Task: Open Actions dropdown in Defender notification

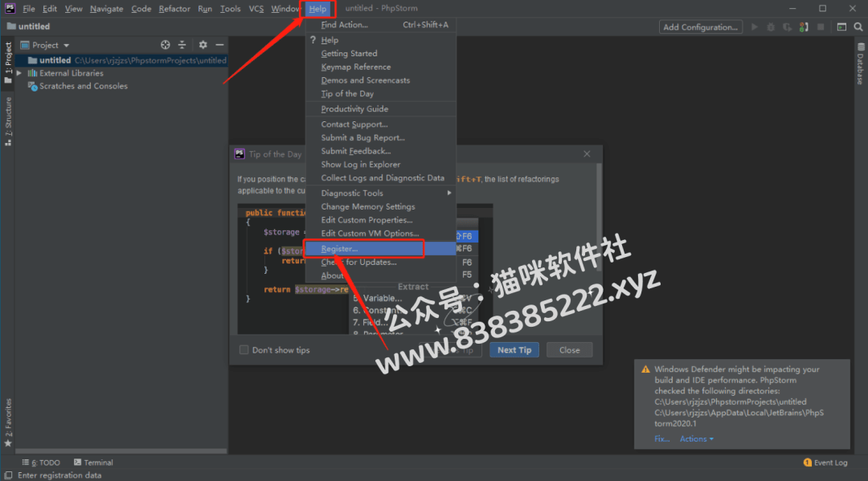Action: [x=696, y=439]
